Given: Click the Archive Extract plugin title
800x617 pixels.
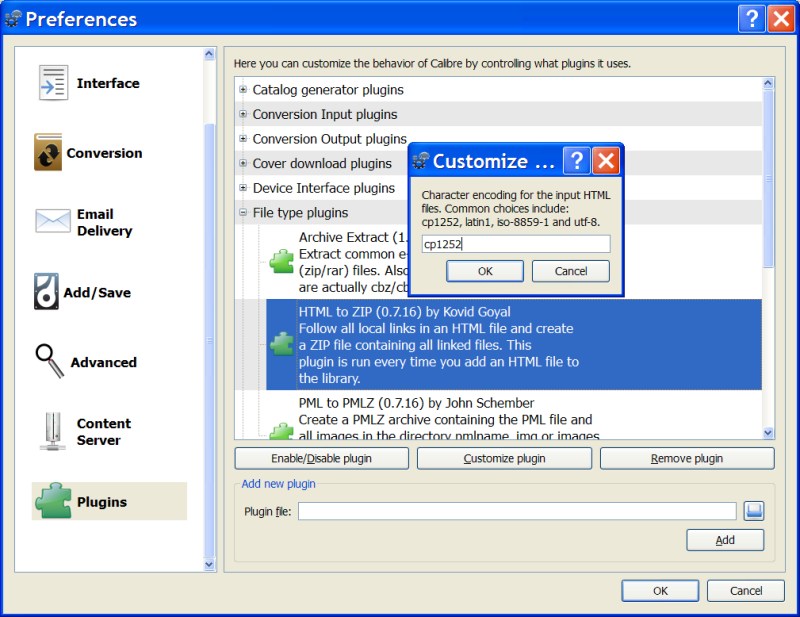Looking at the screenshot, I should coord(353,237).
